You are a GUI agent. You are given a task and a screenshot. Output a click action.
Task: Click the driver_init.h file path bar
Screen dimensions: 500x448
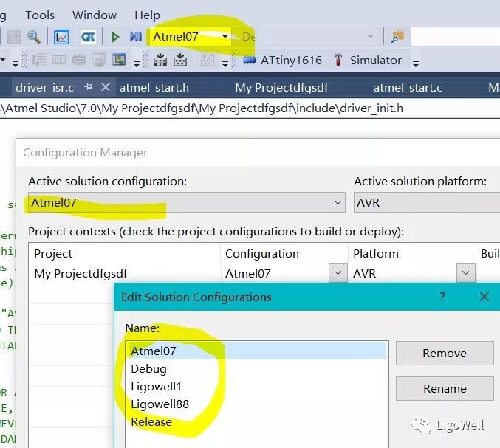[x=250, y=108]
